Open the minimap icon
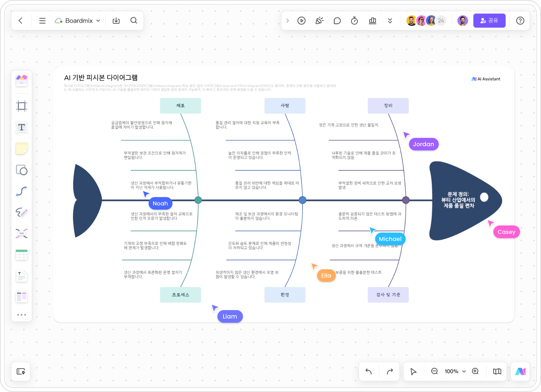541x392 pixels. [497, 372]
